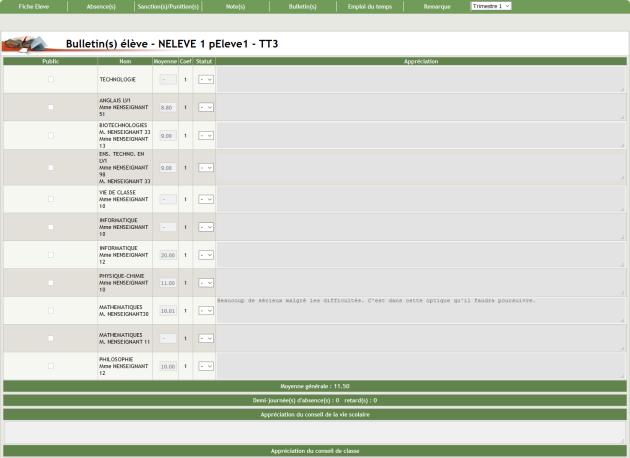The image size is (630, 458).
Task: Go to the Note(s) tab
Action: point(236,6)
